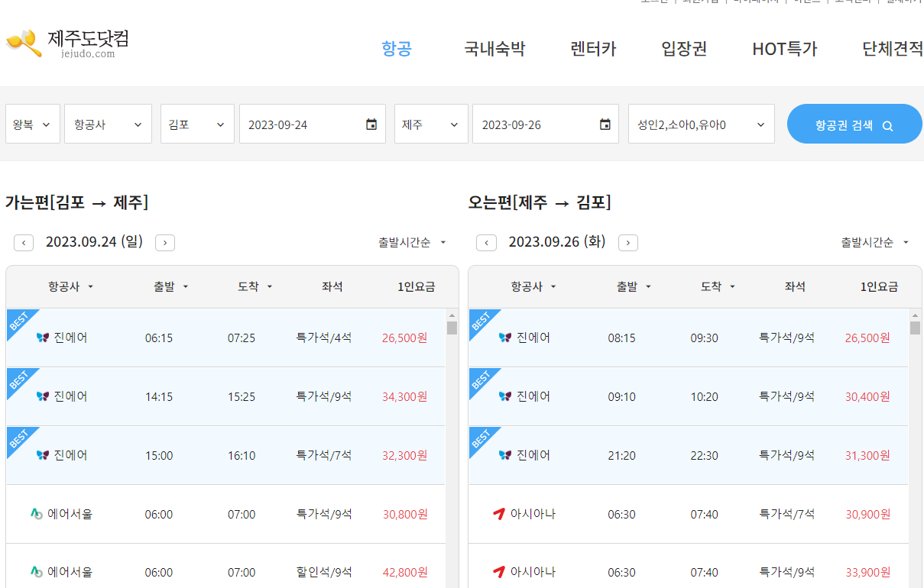This screenshot has width=924, height=588.
Task: Go to next day after 2023.09.24
Action: pos(165,243)
